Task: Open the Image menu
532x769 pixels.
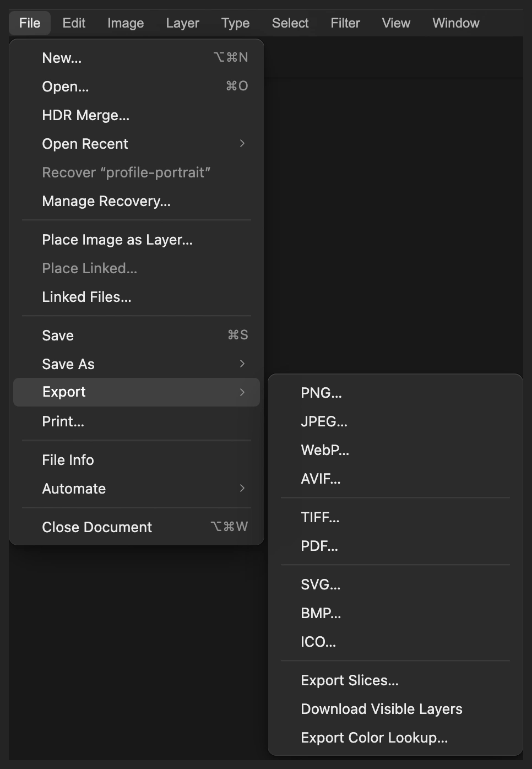Action: (126, 23)
